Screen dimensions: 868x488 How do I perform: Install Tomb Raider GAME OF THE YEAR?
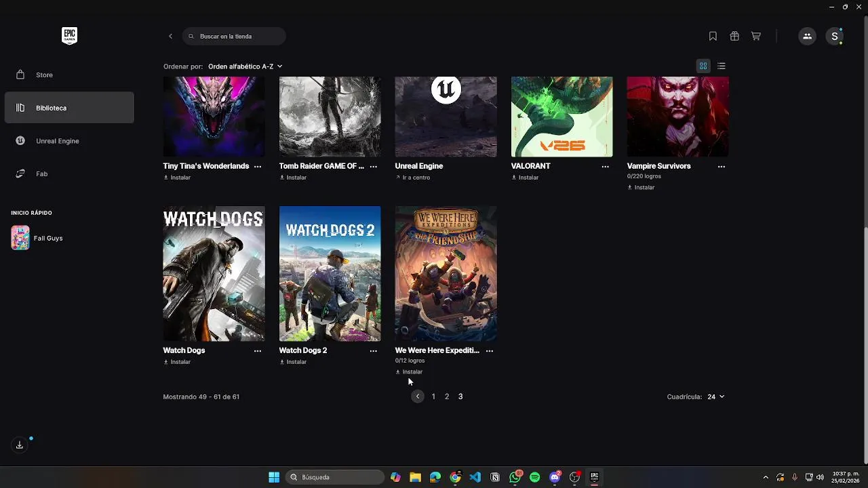click(x=293, y=178)
